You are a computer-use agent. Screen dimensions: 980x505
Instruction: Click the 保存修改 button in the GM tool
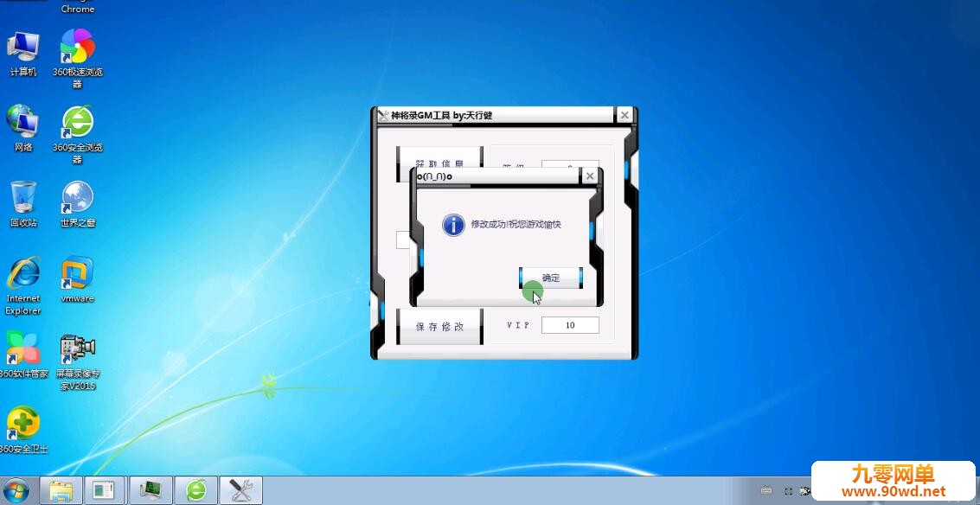[x=440, y=326]
